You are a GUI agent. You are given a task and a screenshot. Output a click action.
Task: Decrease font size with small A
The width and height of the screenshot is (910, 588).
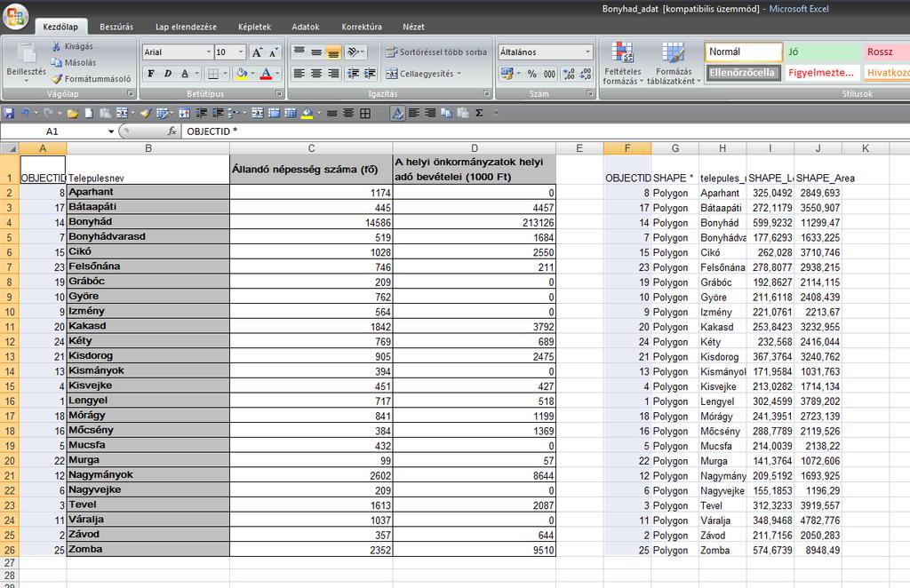tap(274, 52)
